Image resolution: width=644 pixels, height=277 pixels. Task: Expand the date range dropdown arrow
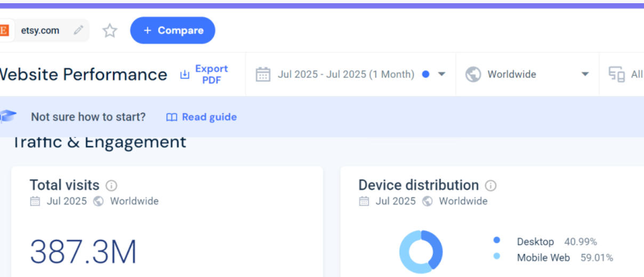click(x=441, y=75)
